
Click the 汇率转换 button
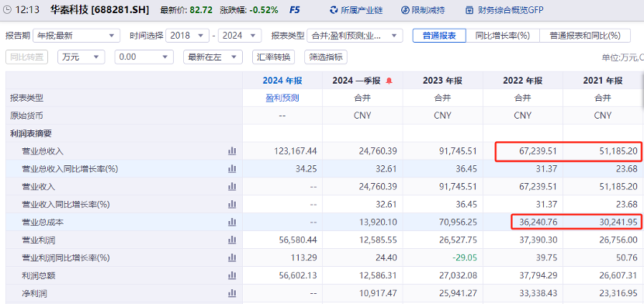coord(274,57)
